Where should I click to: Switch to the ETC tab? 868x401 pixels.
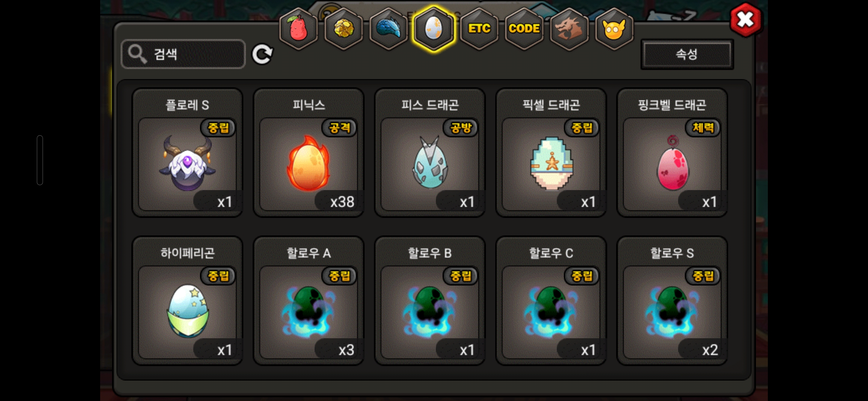tap(479, 29)
